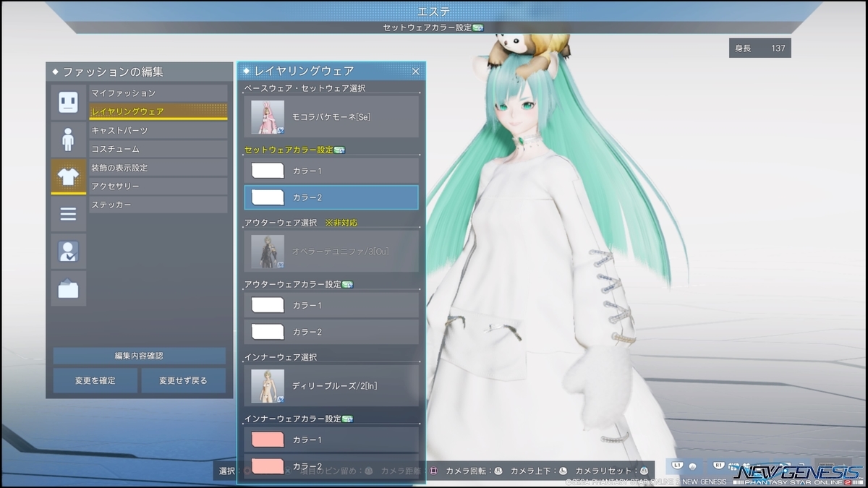The image size is (868, 488).
Task: Choose setwear モコラバケモーネ[Se] item
Action: [x=331, y=117]
